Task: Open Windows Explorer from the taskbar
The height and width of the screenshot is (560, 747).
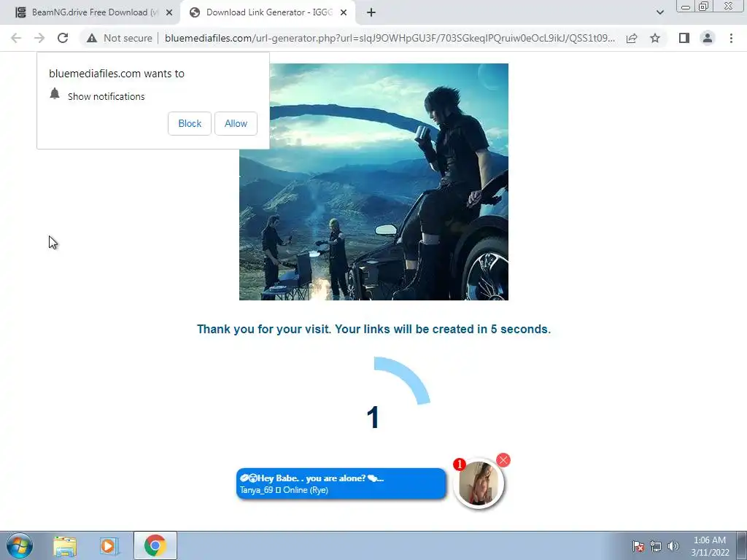Action: pyautogui.click(x=65, y=546)
